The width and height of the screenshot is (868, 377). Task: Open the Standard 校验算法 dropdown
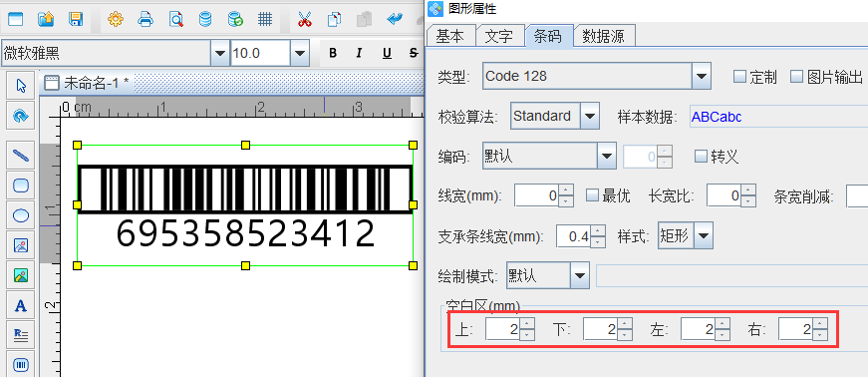point(590,116)
